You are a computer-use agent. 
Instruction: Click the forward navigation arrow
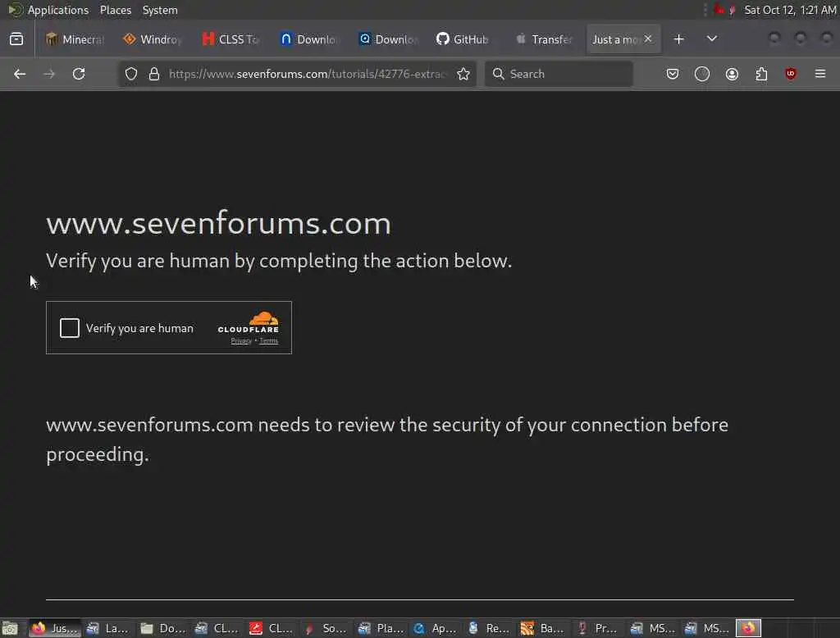49,74
